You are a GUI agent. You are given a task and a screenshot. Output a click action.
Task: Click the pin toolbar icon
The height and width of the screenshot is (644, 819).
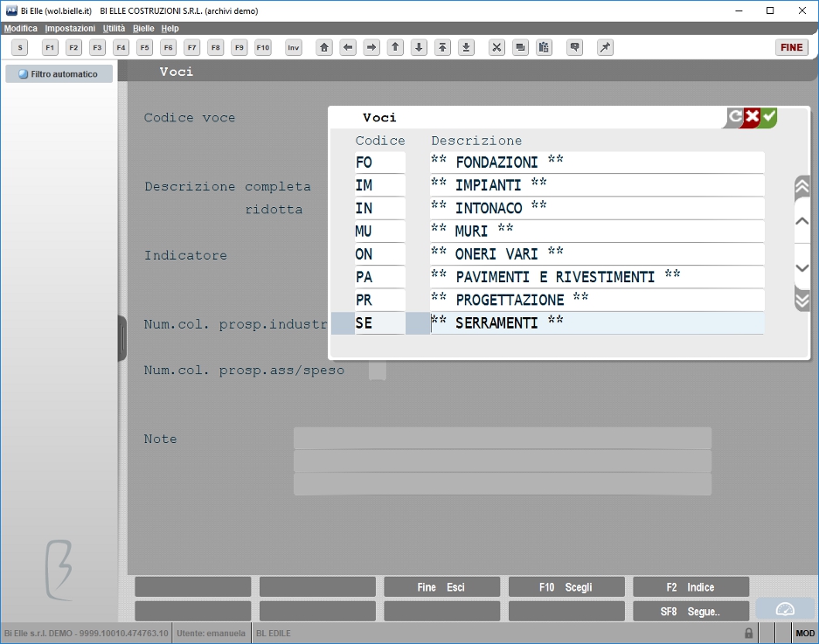coord(605,47)
